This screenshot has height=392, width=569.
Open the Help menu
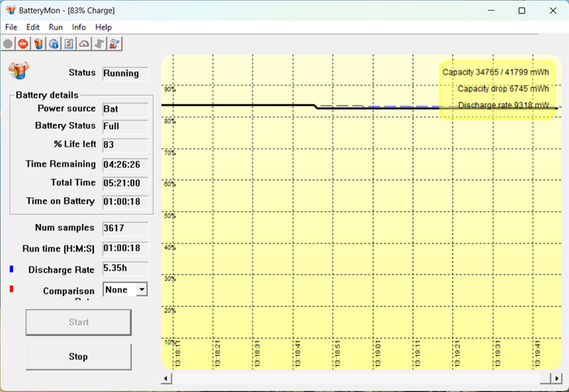coord(103,27)
